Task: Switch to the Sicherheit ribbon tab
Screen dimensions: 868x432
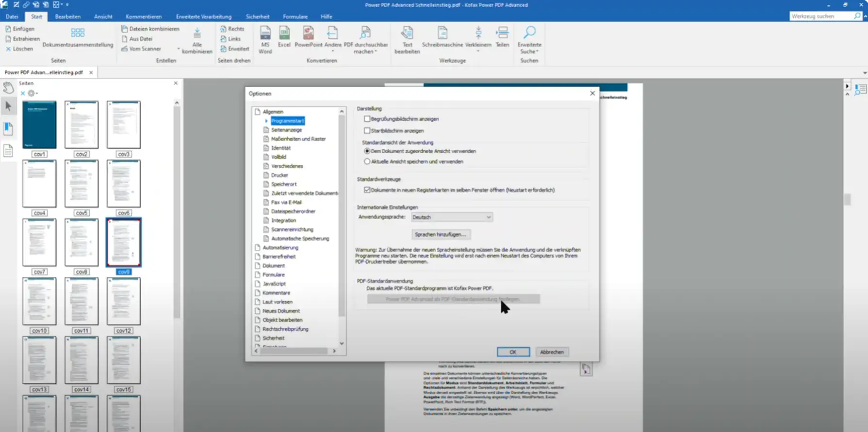Action: (x=257, y=16)
